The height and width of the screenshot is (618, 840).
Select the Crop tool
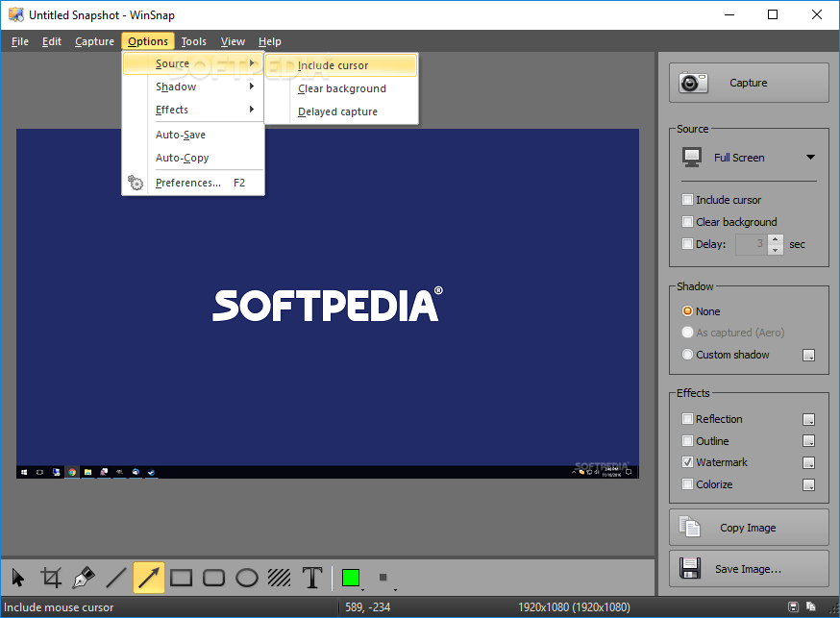[x=51, y=578]
